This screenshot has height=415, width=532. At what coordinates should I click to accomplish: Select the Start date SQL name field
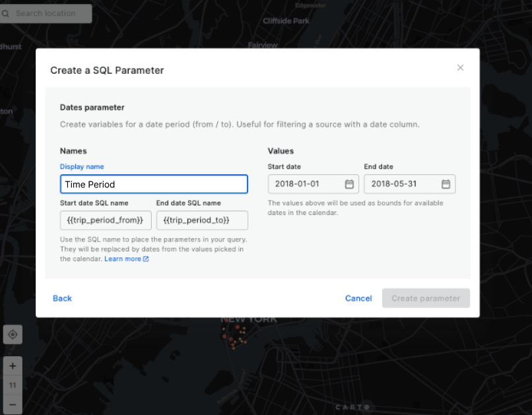tap(106, 220)
